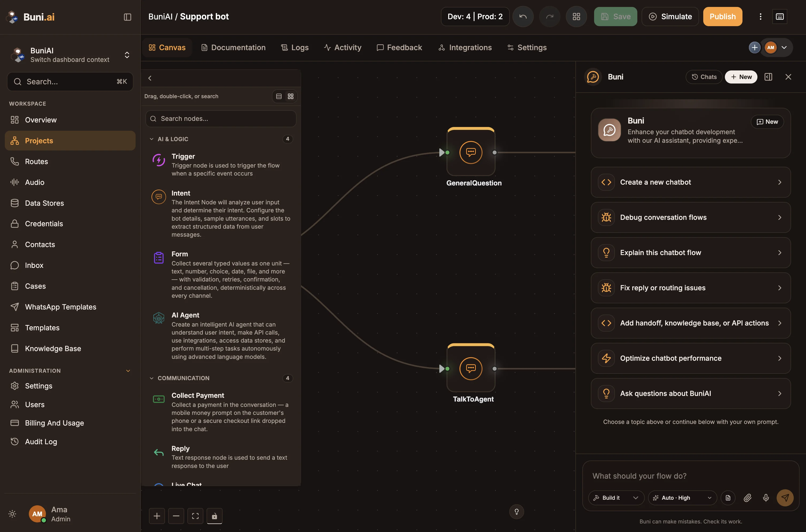Select the Collect Payment node

click(221, 412)
